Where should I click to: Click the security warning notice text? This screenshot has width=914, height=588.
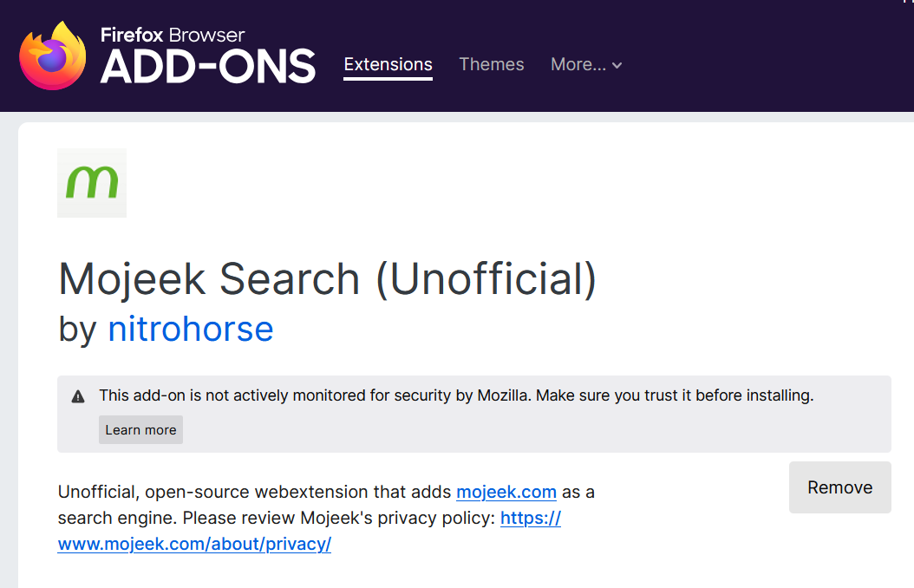coord(456,395)
